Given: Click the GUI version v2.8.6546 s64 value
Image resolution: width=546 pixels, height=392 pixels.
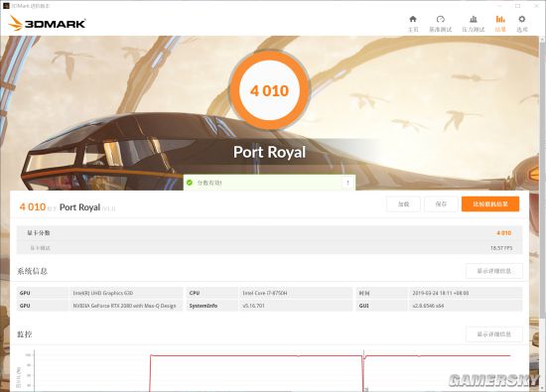Looking at the screenshot, I should [428, 306].
